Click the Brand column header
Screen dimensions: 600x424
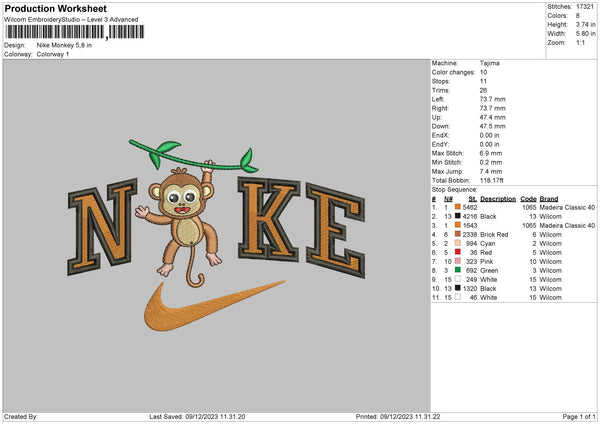coord(549,199)
